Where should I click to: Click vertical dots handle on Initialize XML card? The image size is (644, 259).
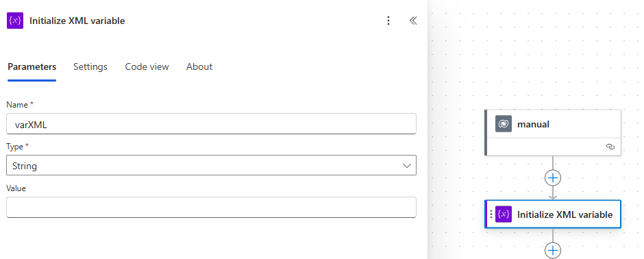491,214
